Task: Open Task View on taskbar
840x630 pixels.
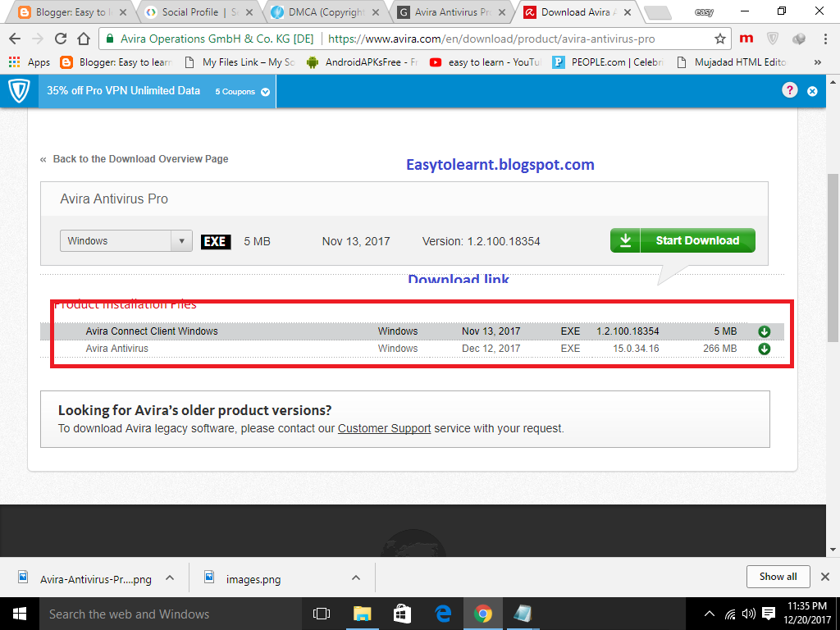Action: pyautogui.click(x=322, y=614)
